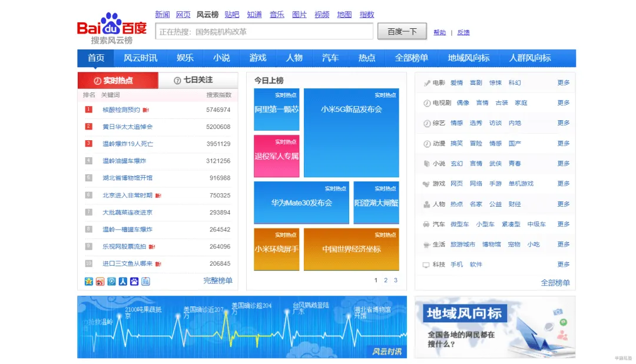Screen dimensions: 636x364
Task: Open the 完整榜单 link
Action: [218, 281]
